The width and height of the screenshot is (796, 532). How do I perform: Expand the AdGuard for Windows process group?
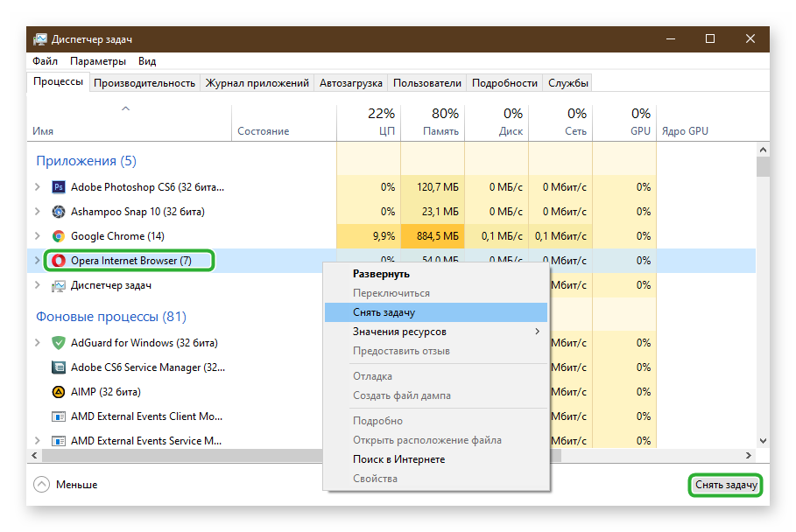coord(37,343)
